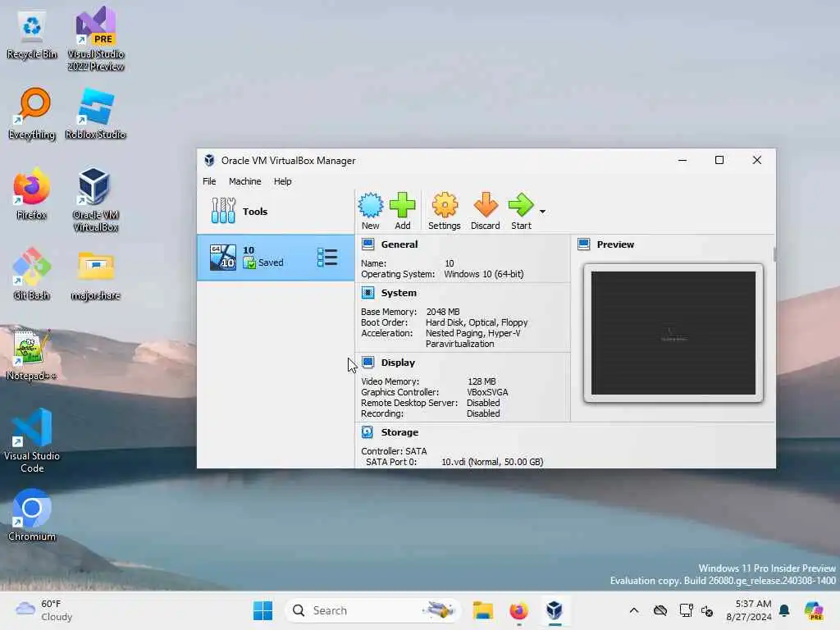This screenshot has width=840, height=630.
Task: Select the Git Bash desktop icon
Action: coord(32,274)
